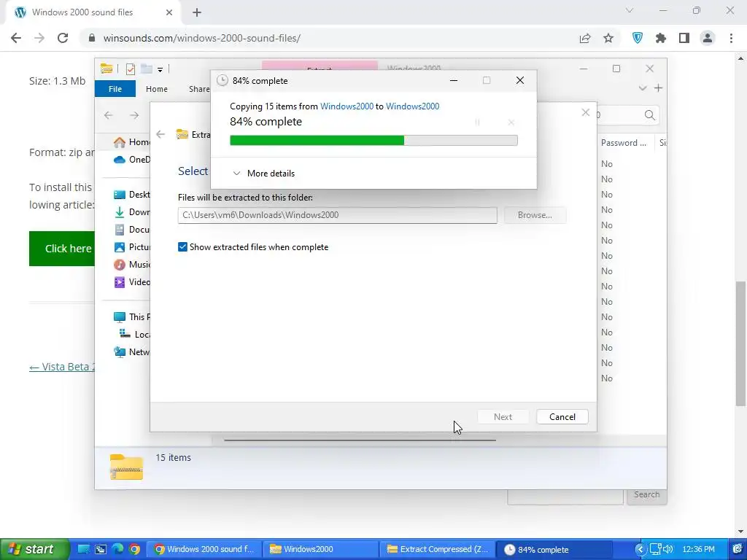Close the extract wizard dialog

click(586, 112)
